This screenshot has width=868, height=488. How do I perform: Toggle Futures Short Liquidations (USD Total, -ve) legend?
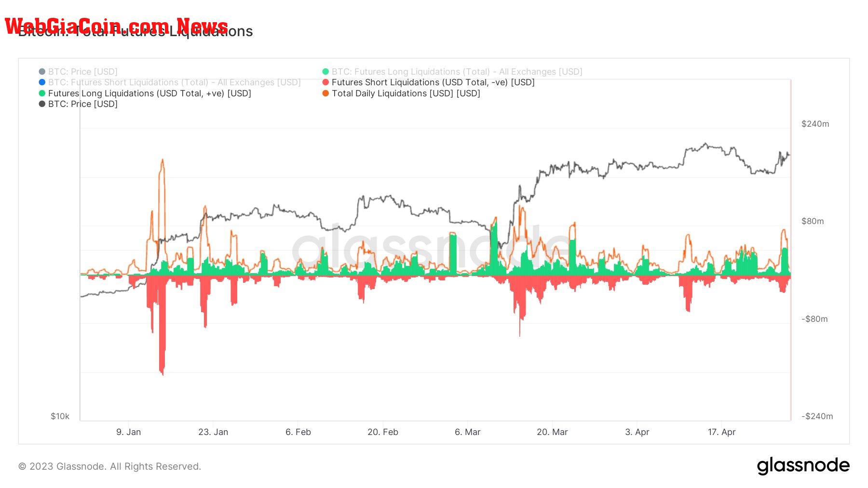click(x=429, y=82)
